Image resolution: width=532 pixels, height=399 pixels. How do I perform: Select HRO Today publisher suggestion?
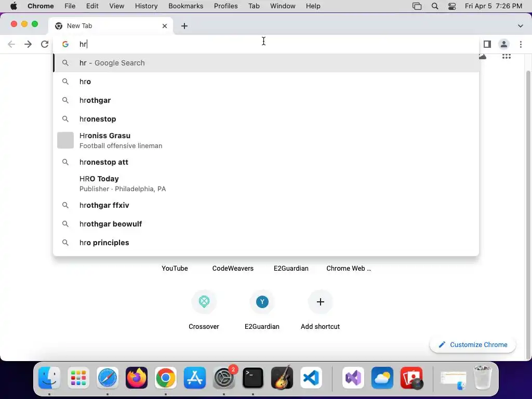pyautogui.click(x=266, y=183)
